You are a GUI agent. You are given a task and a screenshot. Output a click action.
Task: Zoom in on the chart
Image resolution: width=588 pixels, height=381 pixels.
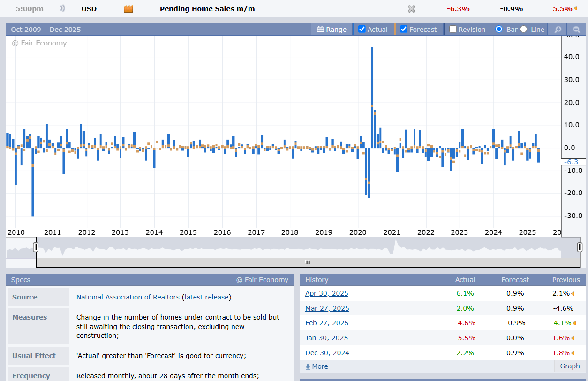[558, 30]
